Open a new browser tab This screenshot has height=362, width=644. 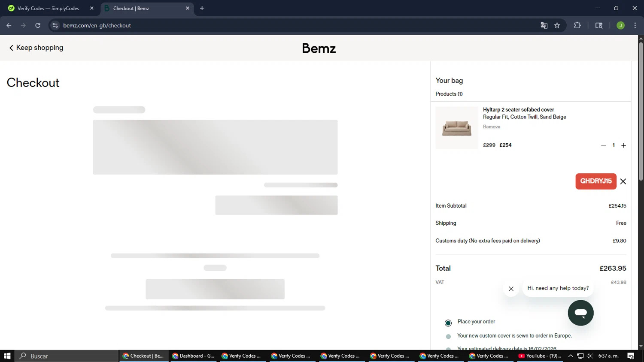coord(202,8)
